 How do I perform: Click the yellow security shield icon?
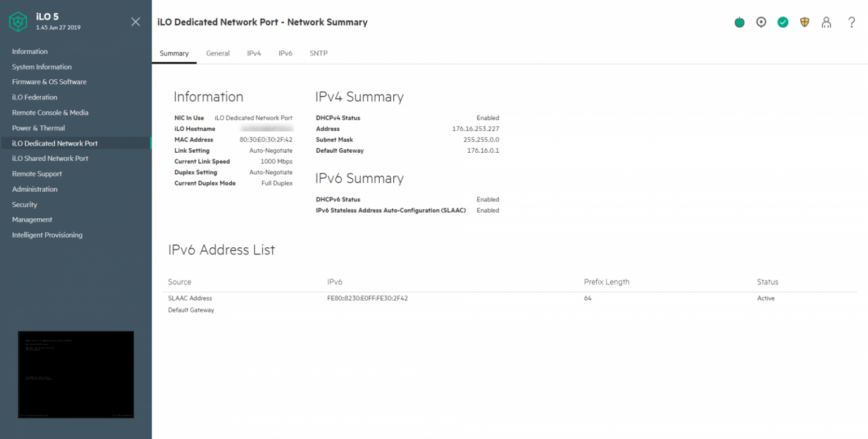(x=805, y=23)
